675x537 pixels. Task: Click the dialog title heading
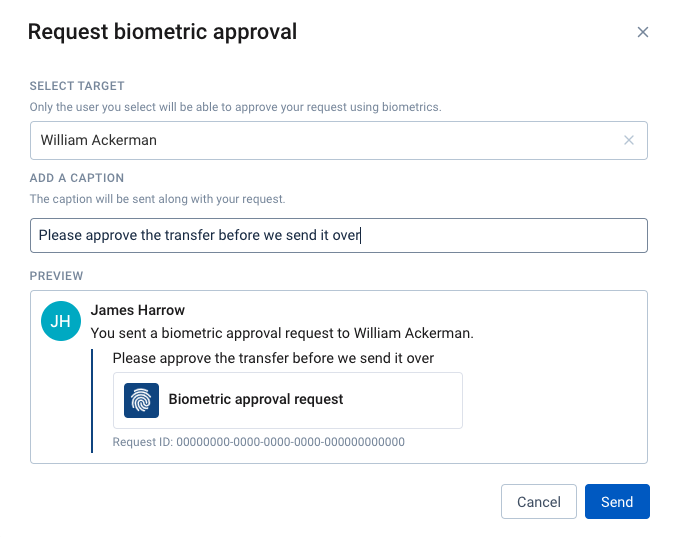162,32
